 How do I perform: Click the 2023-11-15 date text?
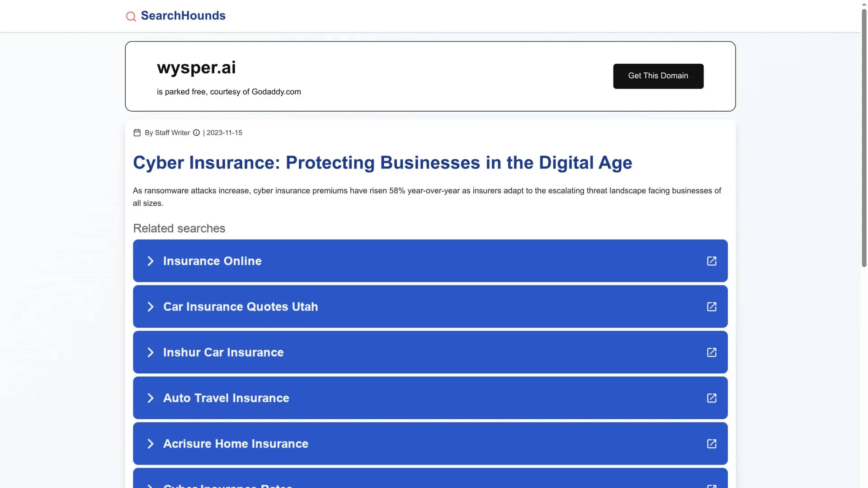[224, 132]
